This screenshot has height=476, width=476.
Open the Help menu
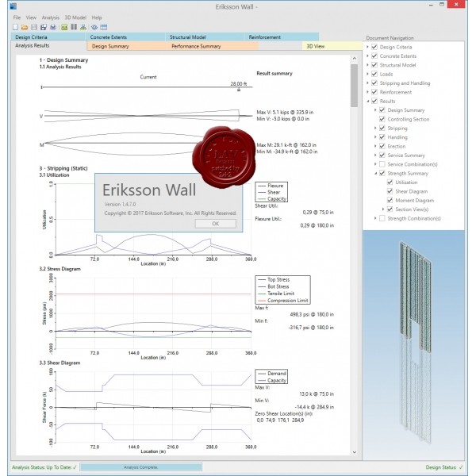pyautogui.click(x=97, y=17)
